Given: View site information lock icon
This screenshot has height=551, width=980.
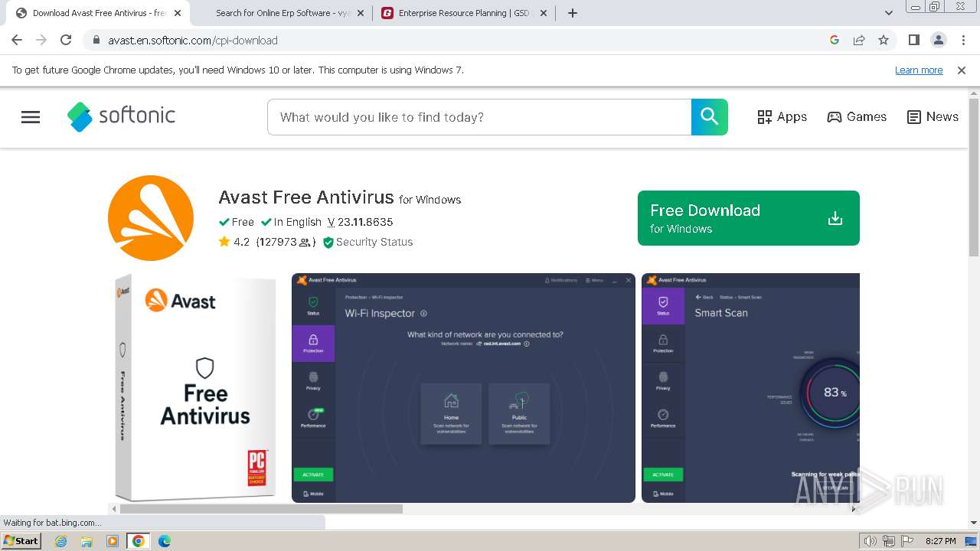Looking at the screenshot, I should (x=96, y=41).
